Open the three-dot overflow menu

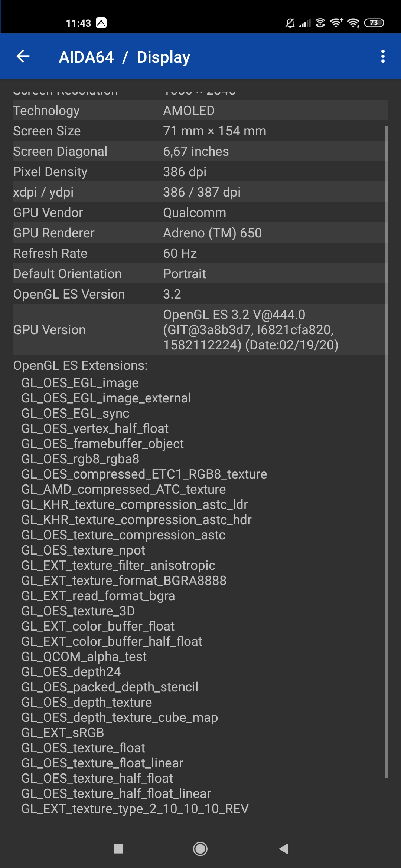click(x=383, y=57)
